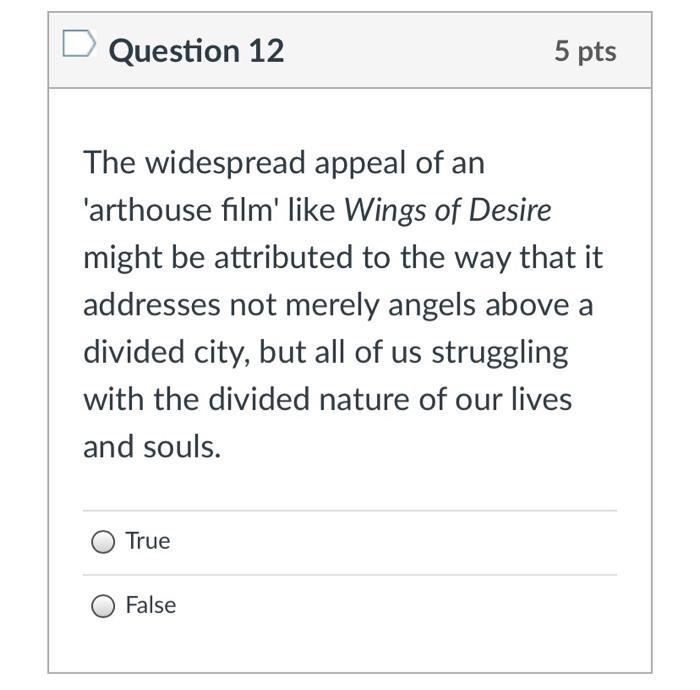Image resolution: width=700 pixels, height=690 pixels.
Task: Click the empty space right of the True option
Action: [x=400, y=542]
